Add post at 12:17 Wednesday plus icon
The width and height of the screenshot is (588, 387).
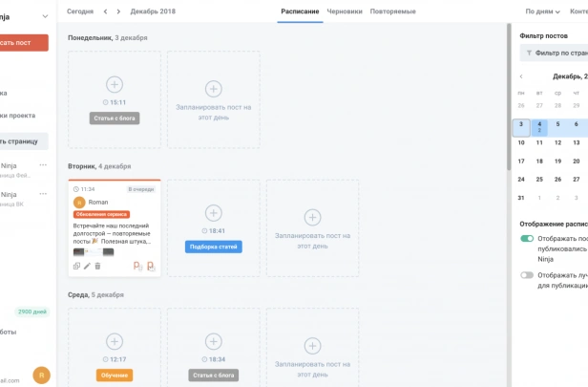(x=115, y=341)
